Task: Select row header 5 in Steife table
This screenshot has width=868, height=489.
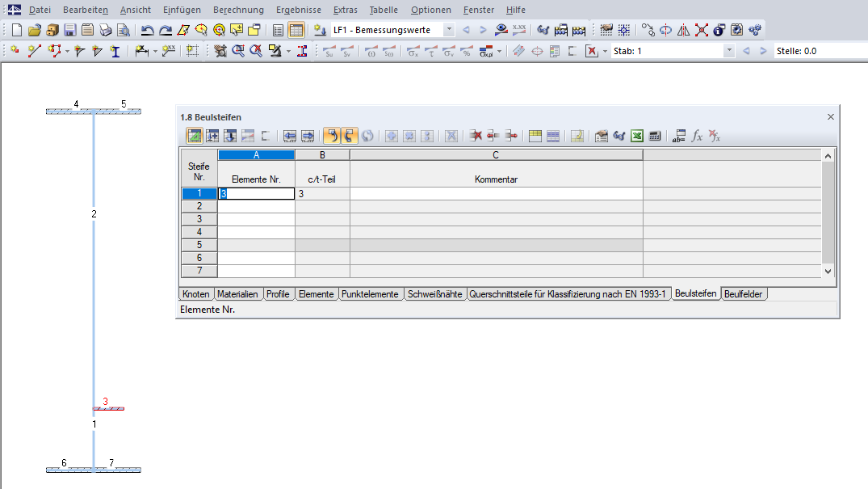Action: [x=199, y=245]
